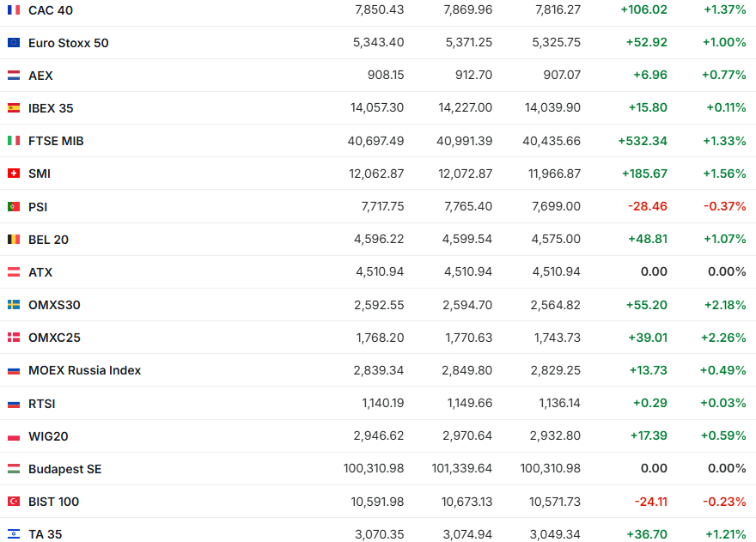
Task: Open the OMXC25 index link
Action: click(x=54, y=338)
